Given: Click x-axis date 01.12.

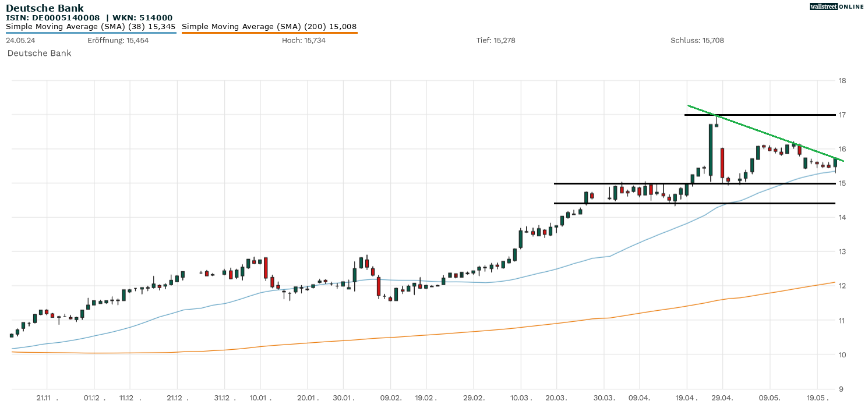Looking at the screenshot, I should tap(94, 398).
